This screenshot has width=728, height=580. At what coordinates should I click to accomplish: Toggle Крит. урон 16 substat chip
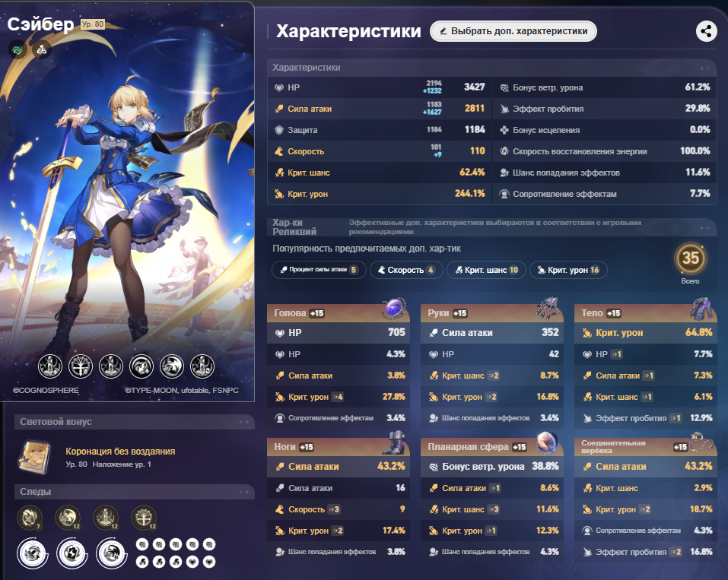click(568, 270)
